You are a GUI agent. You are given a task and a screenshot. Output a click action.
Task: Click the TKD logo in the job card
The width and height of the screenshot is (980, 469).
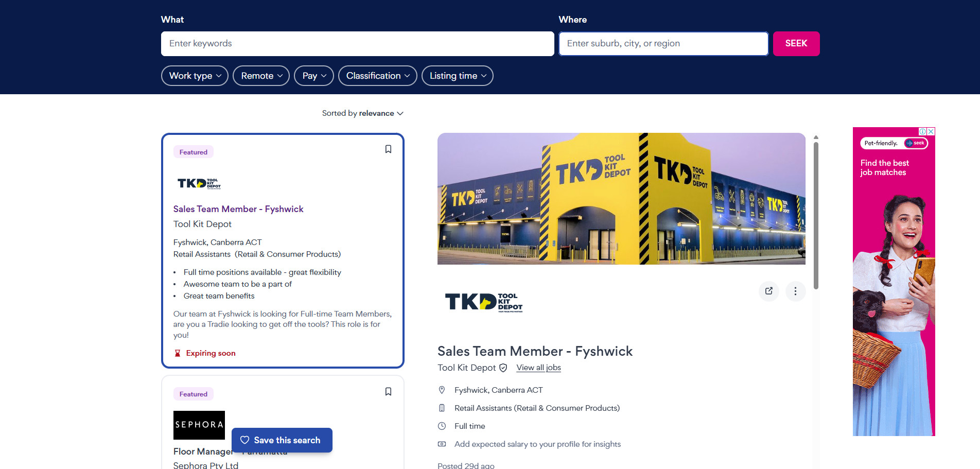[x=199, y=183]
